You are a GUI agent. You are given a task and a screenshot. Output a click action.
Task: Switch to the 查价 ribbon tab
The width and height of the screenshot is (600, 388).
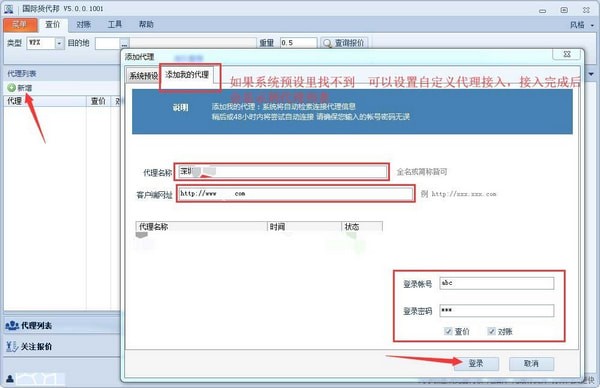click(52, 25)
